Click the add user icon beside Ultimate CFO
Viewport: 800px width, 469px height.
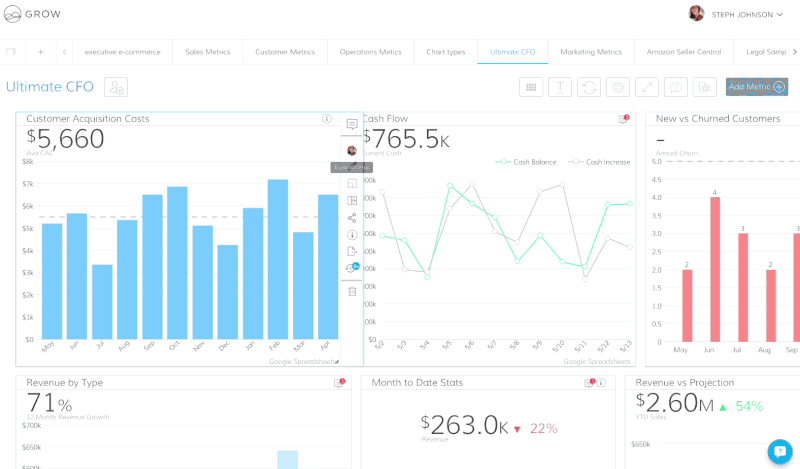(116, 87)
